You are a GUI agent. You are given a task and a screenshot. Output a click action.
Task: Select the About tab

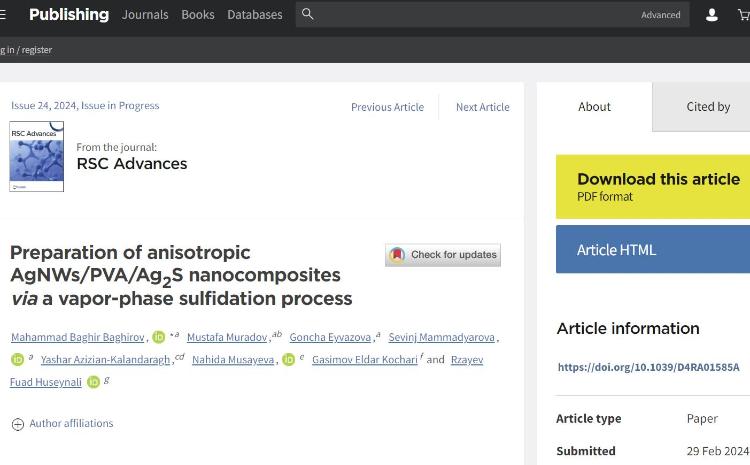tap(594, 107)
